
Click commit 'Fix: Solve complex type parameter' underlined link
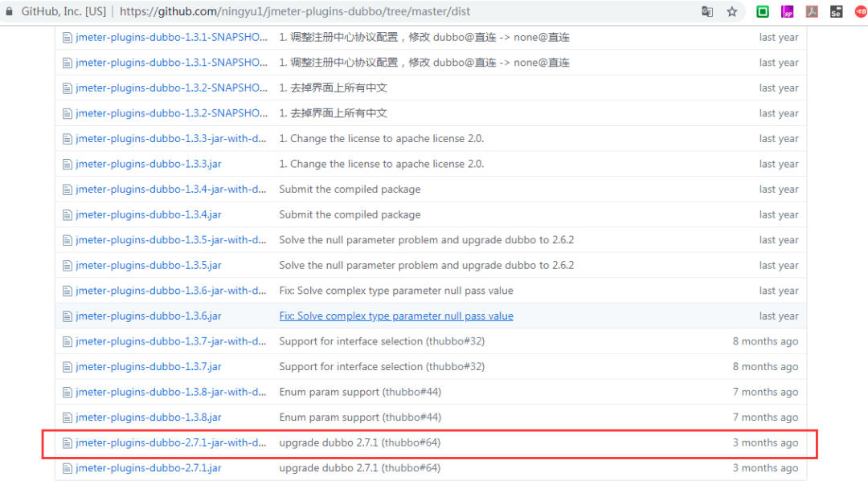point(395,316)
